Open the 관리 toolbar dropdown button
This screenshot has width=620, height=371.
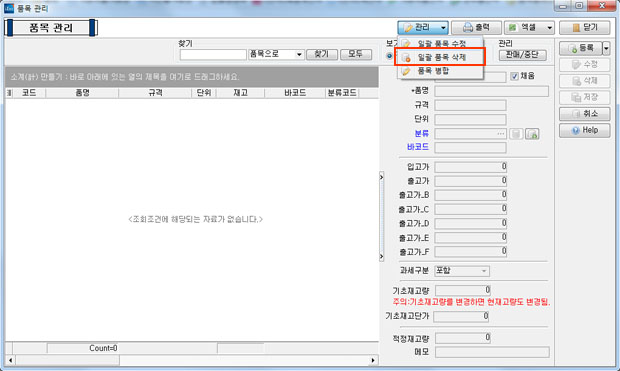(x=423, y=28)
